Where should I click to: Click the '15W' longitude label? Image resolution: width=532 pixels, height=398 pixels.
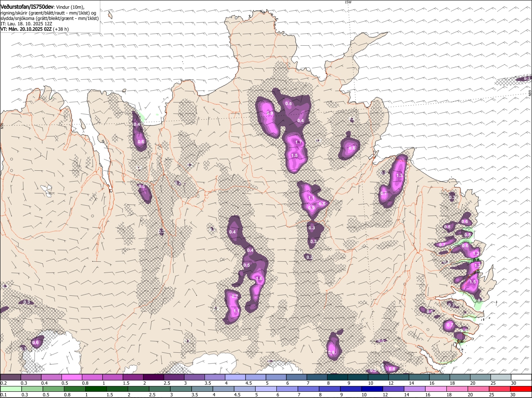click(x=348, y=2)
